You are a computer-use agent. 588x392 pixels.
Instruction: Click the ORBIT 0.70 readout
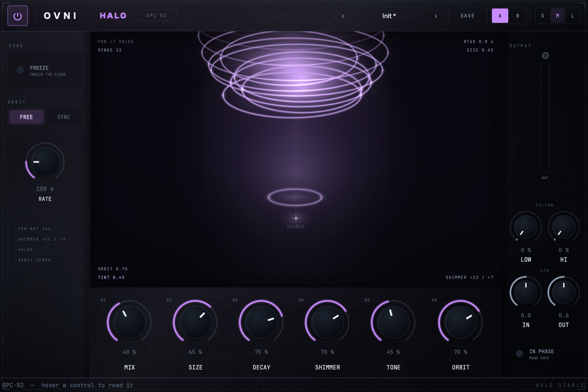[x=113, y=269]
